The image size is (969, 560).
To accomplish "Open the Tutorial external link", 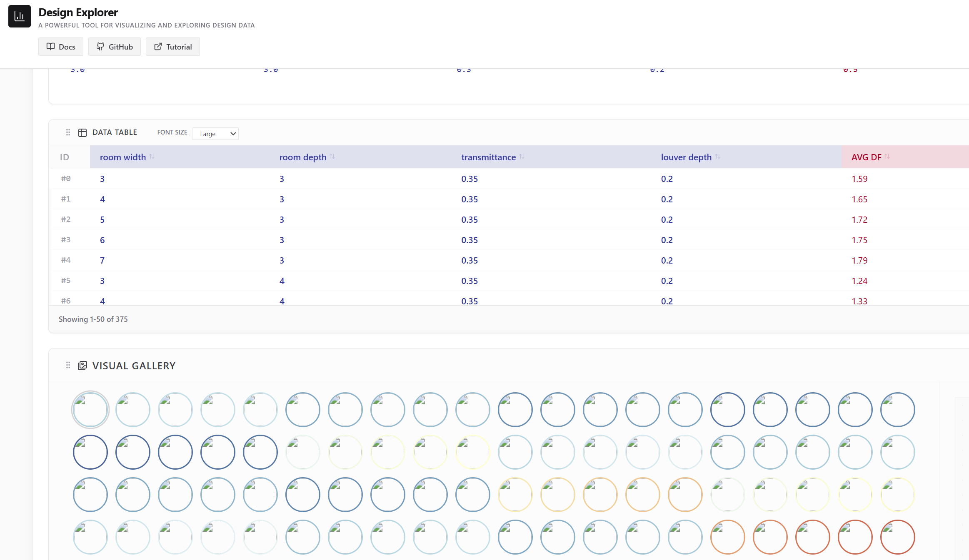I will (x=173, y=47).
